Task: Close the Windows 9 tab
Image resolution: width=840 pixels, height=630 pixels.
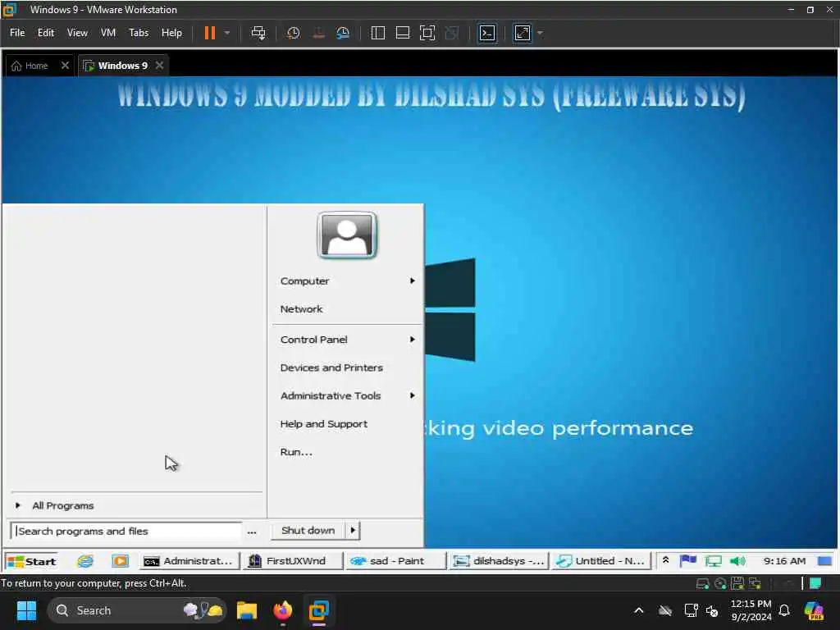Action: pos(159,66)
